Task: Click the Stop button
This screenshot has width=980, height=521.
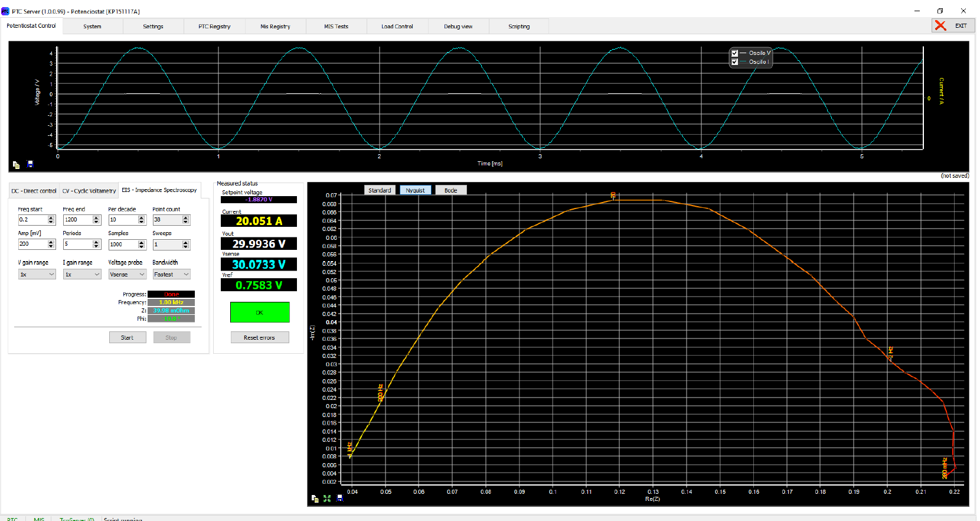Action: tap(171, 337)
